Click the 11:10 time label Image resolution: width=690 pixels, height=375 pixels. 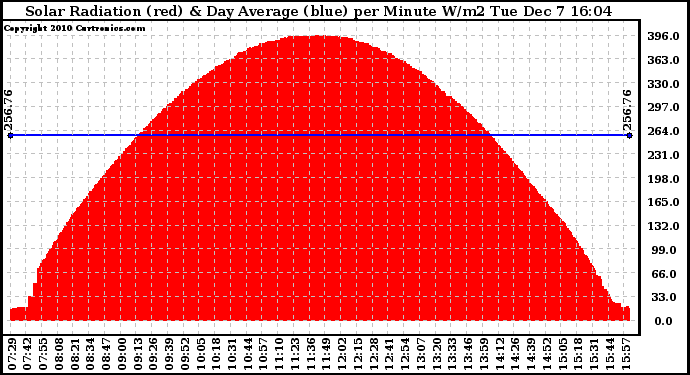click(279, 354)
